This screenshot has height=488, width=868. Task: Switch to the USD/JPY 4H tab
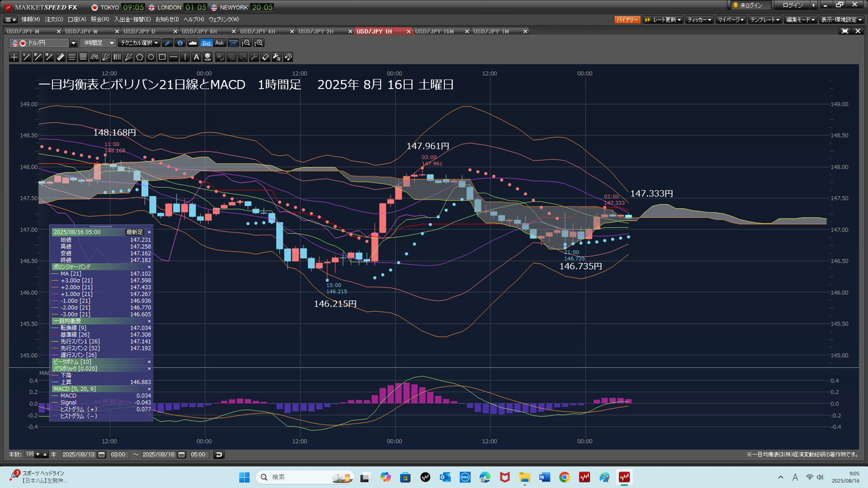(258, 31)
